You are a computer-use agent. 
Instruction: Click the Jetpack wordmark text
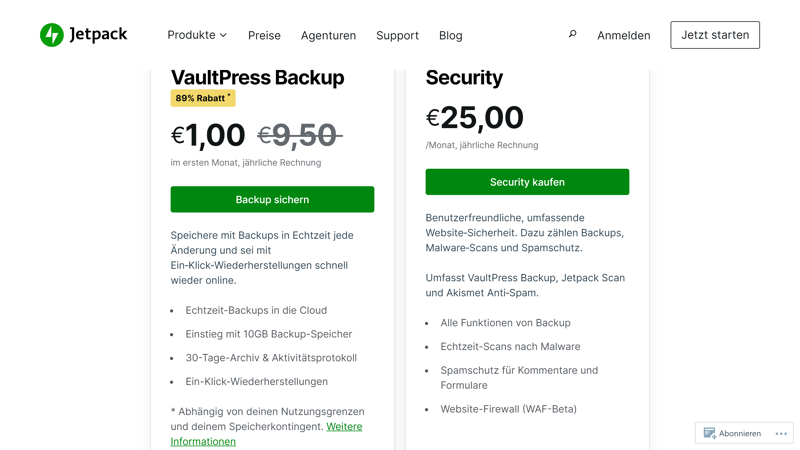(99, 34)
